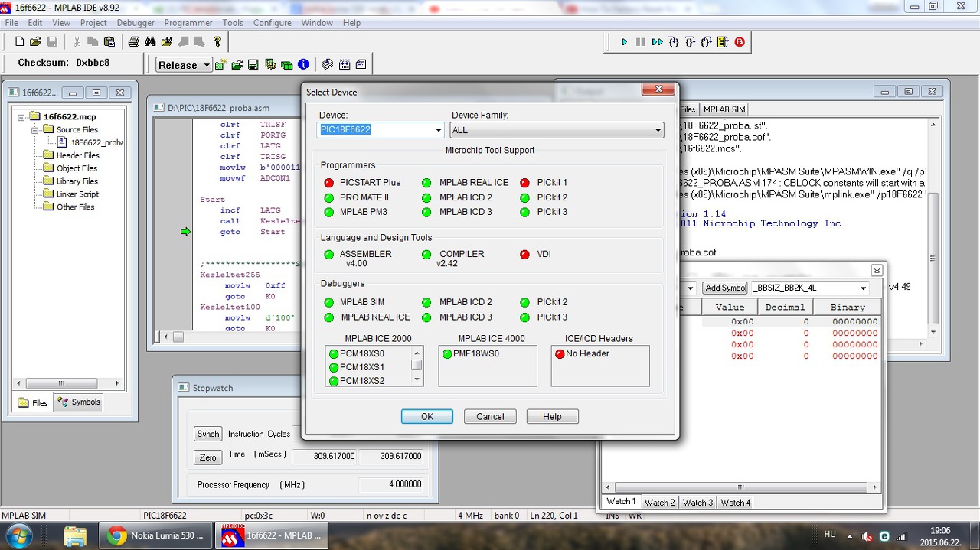Screen dimensions: 980x550
Task: Click the Paste clipboard icon
Action: [x=109, y=41]
